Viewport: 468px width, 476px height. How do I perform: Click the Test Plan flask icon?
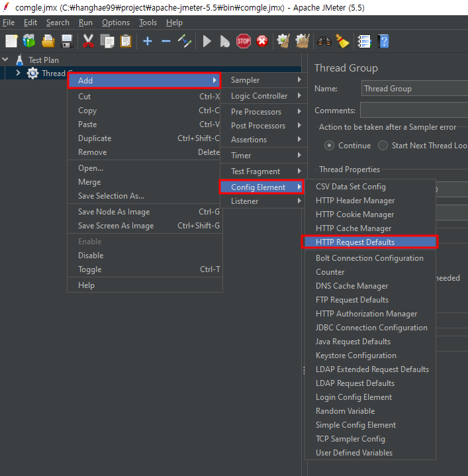20,60
